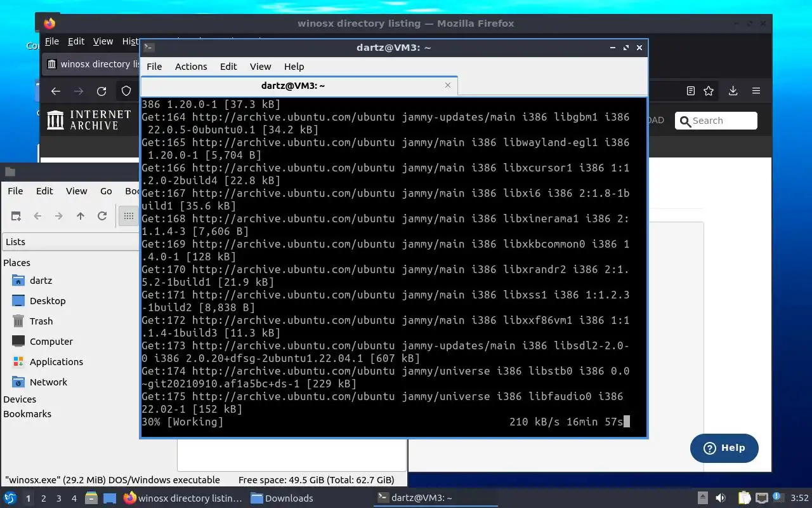Image resolution: width=812 pixels, height=508 pixels.
Task: Open terminal Actions menu
Action: (191, 66)
